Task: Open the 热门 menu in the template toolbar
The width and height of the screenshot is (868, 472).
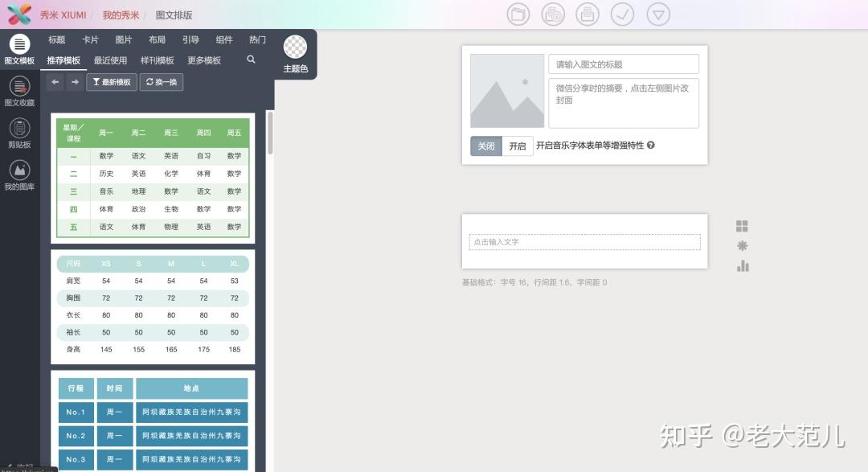Action: point(256,39)
